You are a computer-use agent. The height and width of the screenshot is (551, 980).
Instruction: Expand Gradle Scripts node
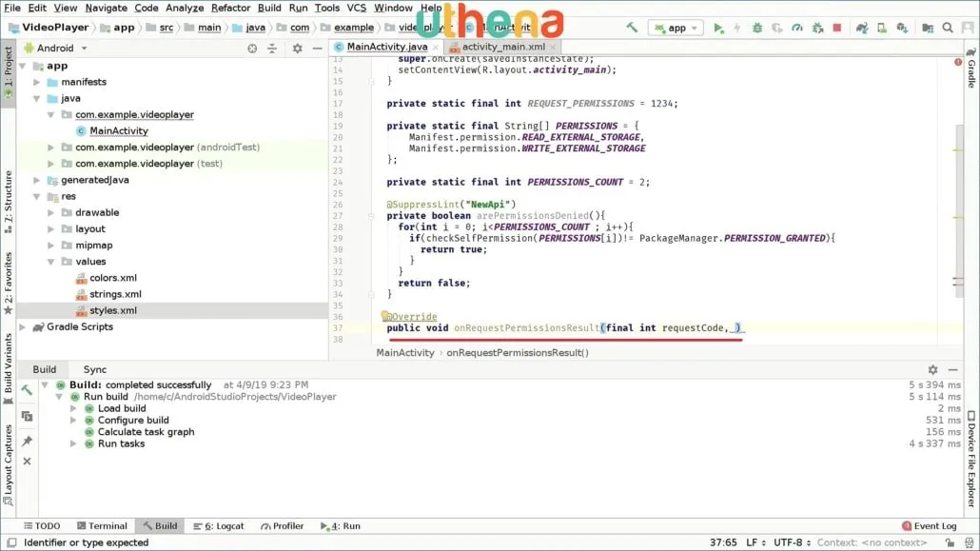coord(23,327)
